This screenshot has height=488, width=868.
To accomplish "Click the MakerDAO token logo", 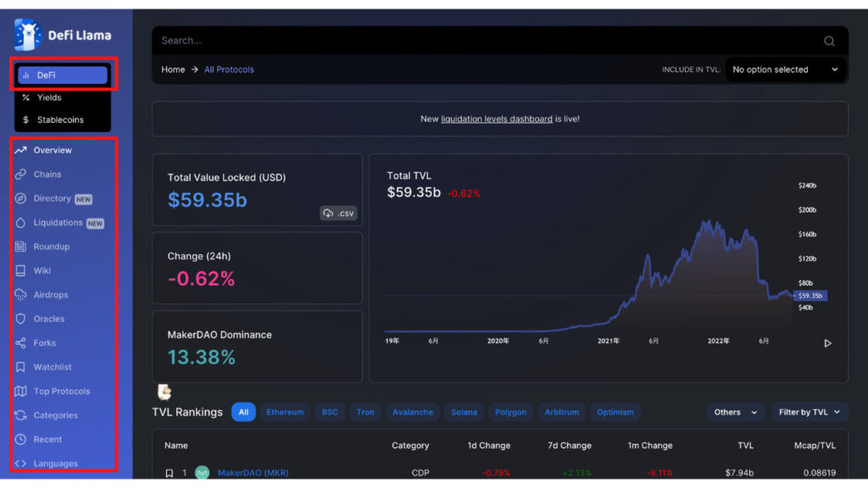I will coord(202,473).
